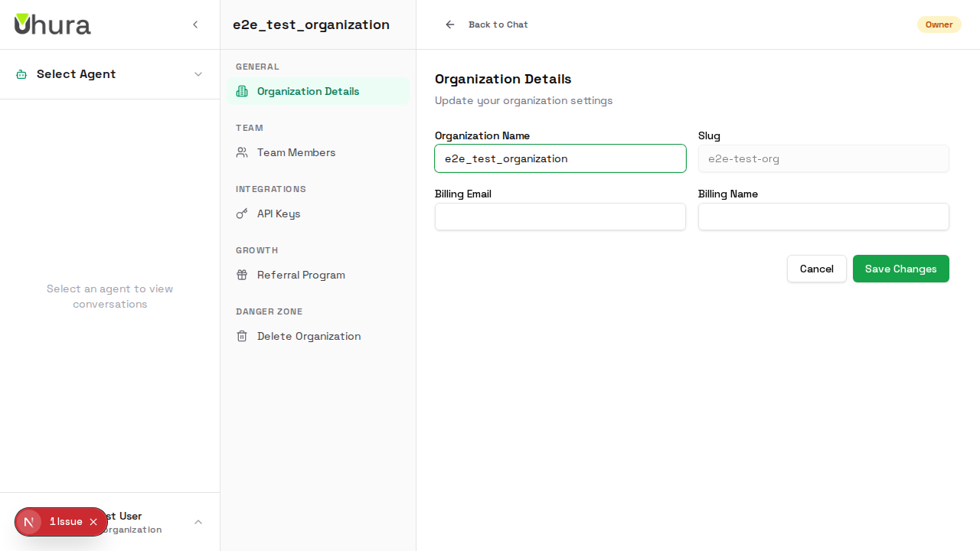Collapse the Test User profile section chevron
Image resolution: width=980 pixels, height=551 pixels.
(198, 521)
